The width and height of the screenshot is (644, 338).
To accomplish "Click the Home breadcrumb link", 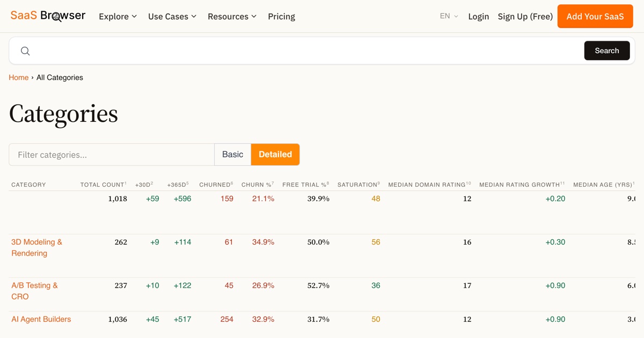I will [x=19, y=78].
